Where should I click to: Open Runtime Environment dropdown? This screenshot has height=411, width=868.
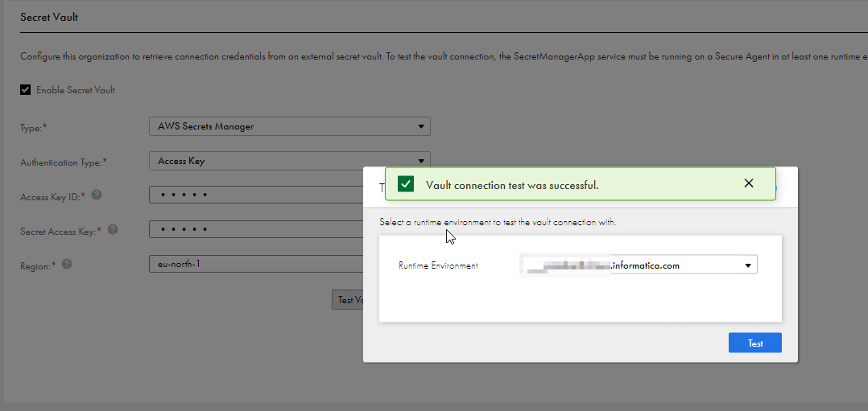click(x=639, y=265)
